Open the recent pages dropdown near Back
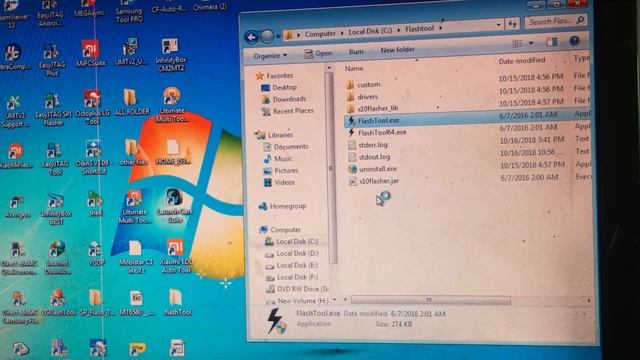This screenshot has height=360, width=640. tap(278, 37)
